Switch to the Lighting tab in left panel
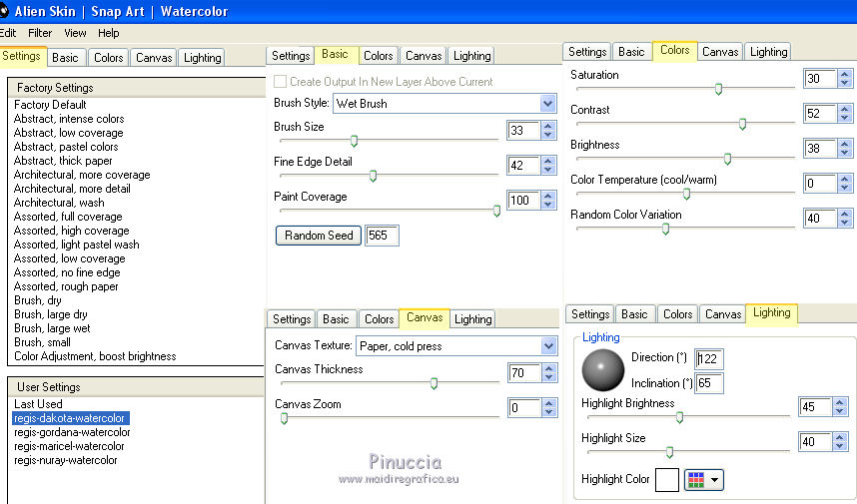The height and width of the screenshot is (504, 857). point(202,58)
